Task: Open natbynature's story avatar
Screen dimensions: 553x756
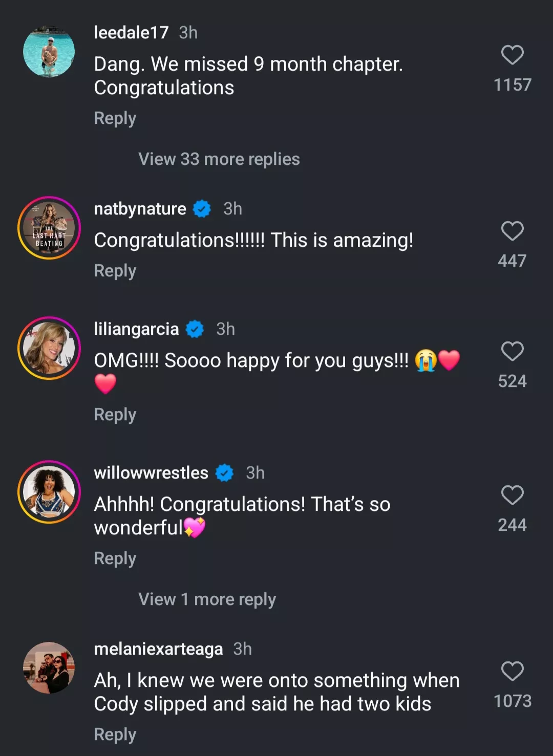Action: click(x=49, y=228)
